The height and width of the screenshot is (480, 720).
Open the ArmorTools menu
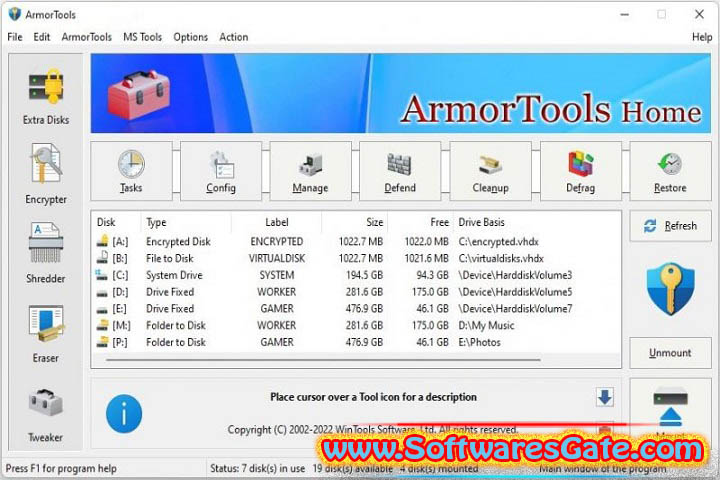87,37
